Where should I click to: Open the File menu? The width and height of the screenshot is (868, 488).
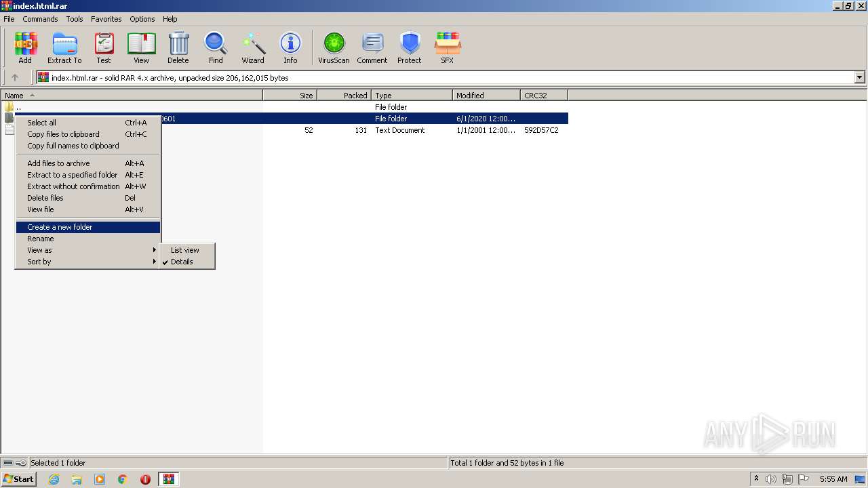[x=9, y=19]
